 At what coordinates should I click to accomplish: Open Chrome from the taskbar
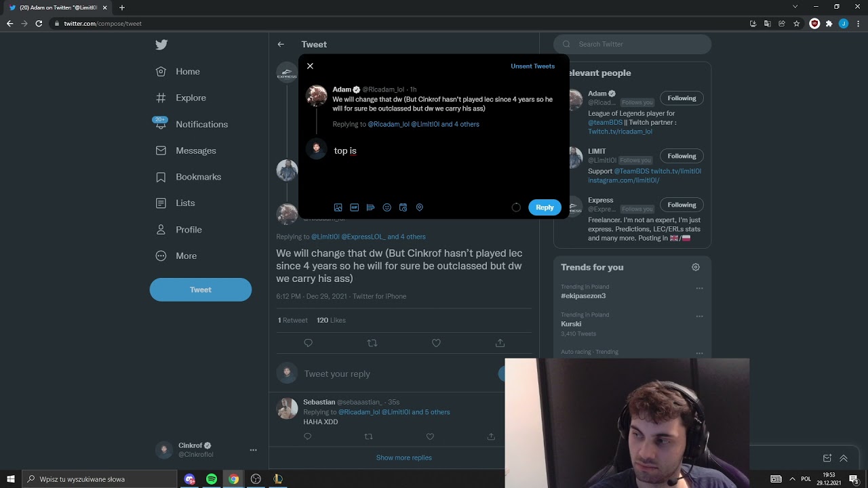pyautogui.click(x=233, y=479)
